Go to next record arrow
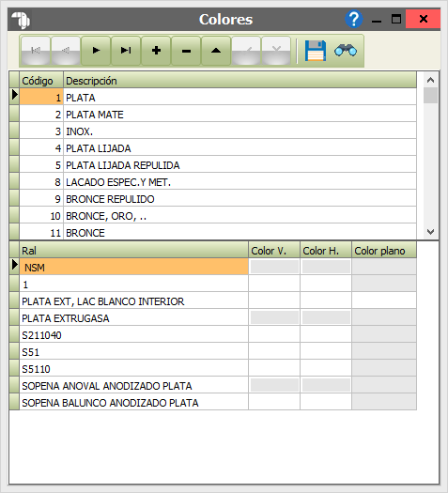 [x=96, y=51]
